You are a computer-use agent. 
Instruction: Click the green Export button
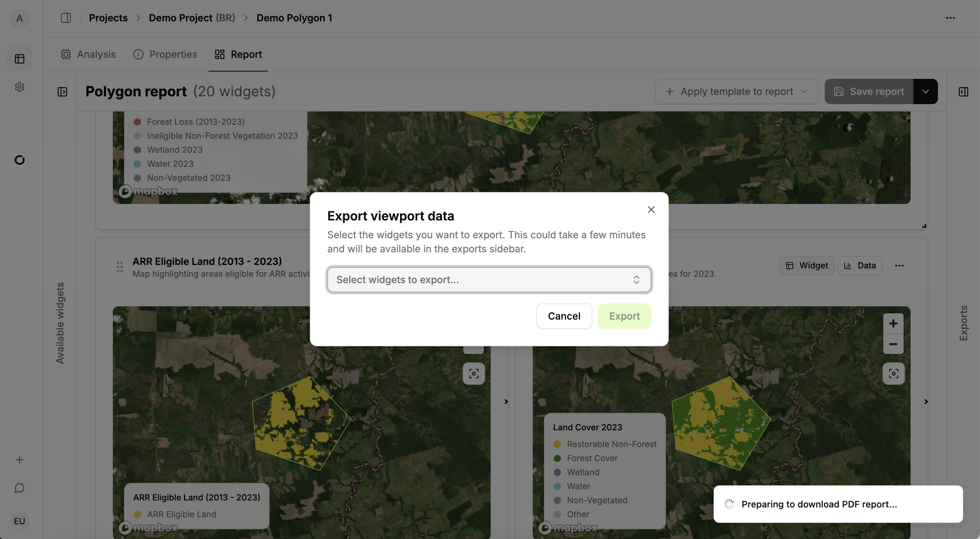coord(624,316)
